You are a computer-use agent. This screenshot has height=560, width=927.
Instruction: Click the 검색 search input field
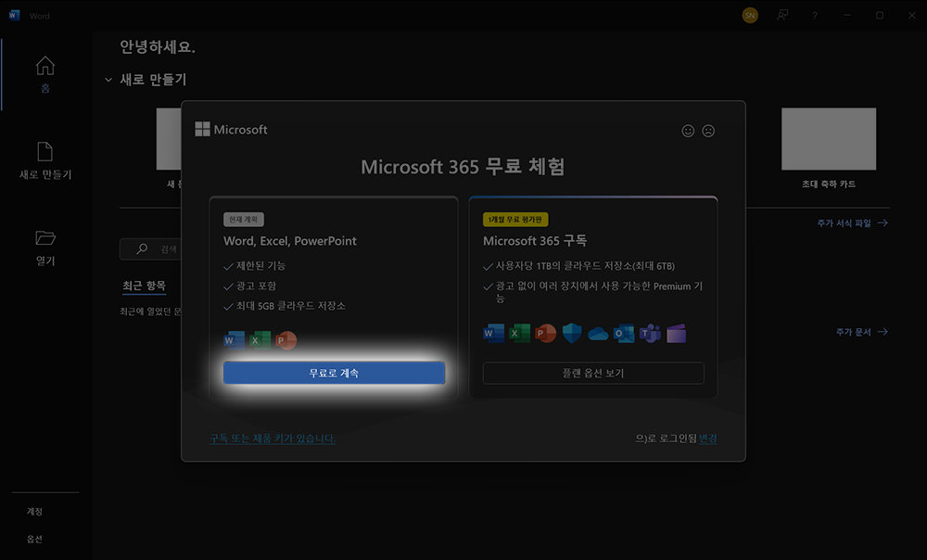[150, 249]
